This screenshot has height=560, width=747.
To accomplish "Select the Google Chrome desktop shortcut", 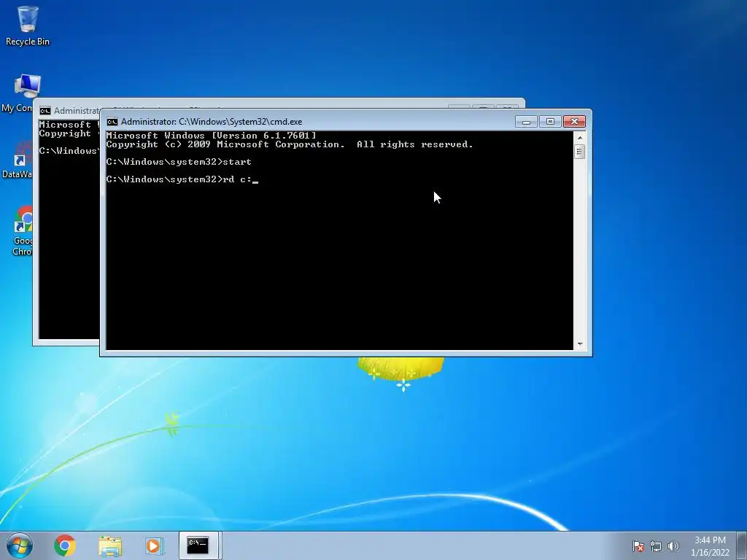I will click(21, 231).
